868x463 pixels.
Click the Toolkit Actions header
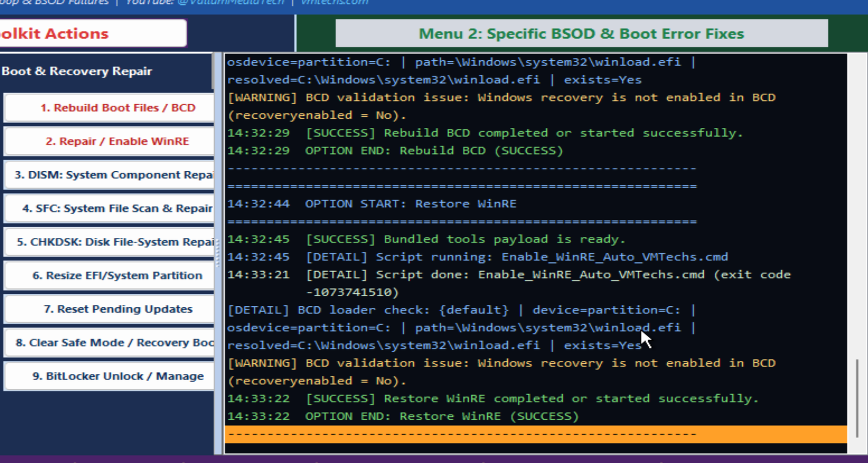92,34
